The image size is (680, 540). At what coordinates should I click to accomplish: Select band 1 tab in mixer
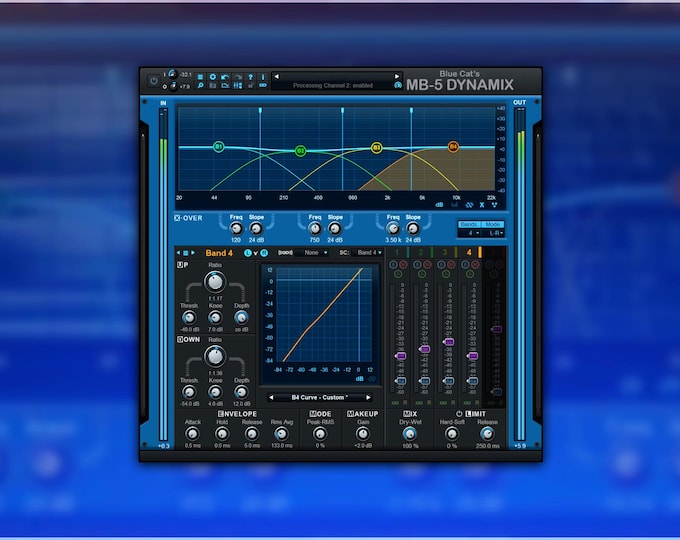click(396, 252)
